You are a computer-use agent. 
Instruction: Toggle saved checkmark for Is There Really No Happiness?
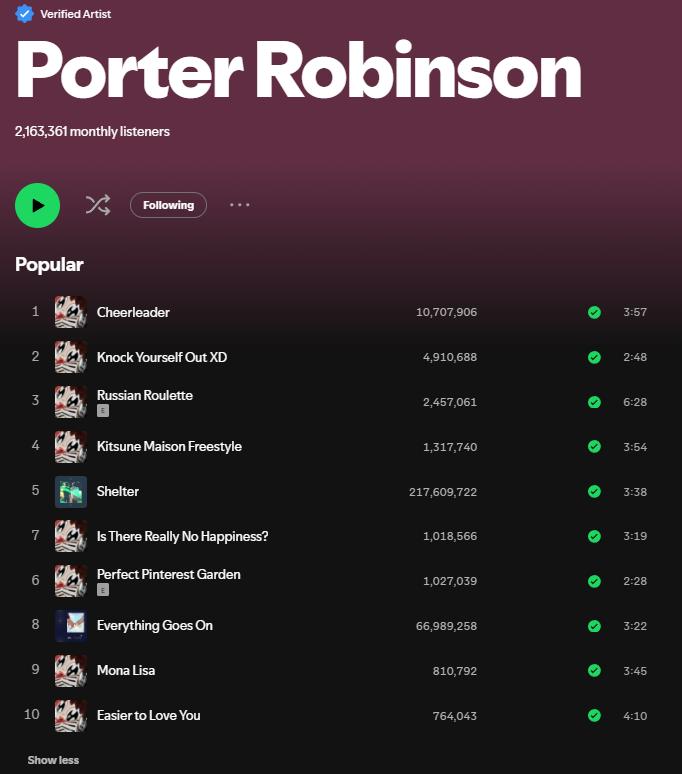point(594,536)
